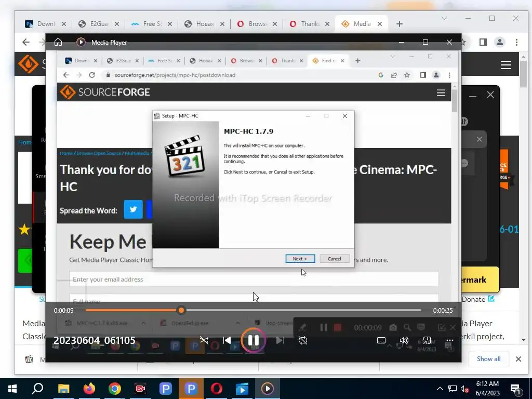Maximize the Media Player window
Screen dimensions: 532x399
coord(425,42)
